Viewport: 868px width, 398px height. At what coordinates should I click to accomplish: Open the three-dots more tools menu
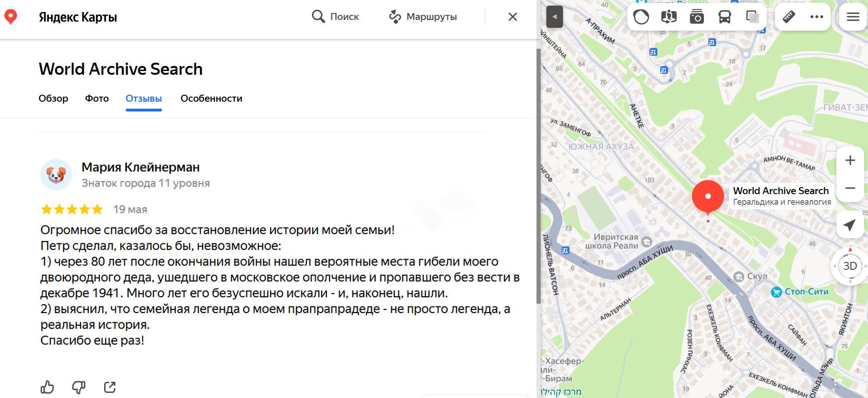click(x=816, y=17)
